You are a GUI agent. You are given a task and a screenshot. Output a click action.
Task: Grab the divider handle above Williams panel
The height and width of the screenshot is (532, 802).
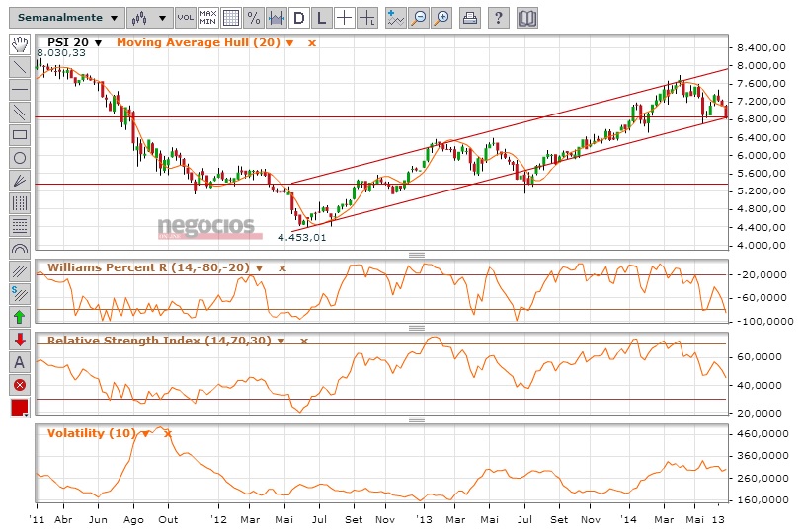pyautogui.click(x=417, y=255)
